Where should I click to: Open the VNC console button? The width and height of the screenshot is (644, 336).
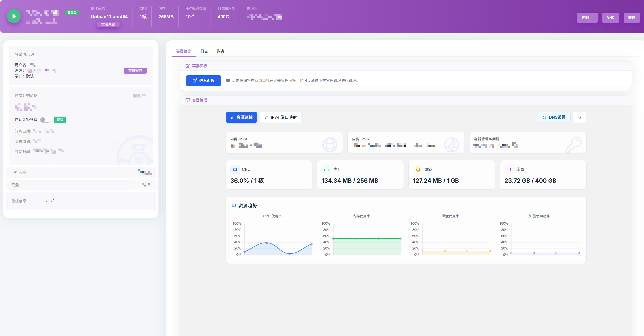click(610, 18)
